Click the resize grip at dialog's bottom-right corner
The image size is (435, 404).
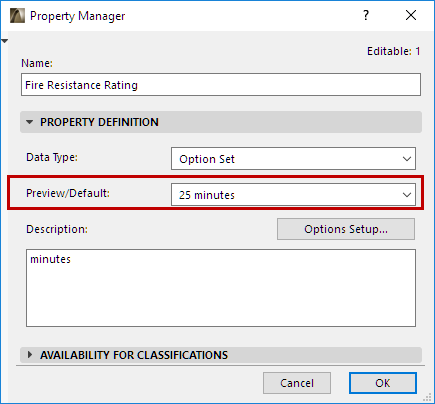tap(427, 397)
